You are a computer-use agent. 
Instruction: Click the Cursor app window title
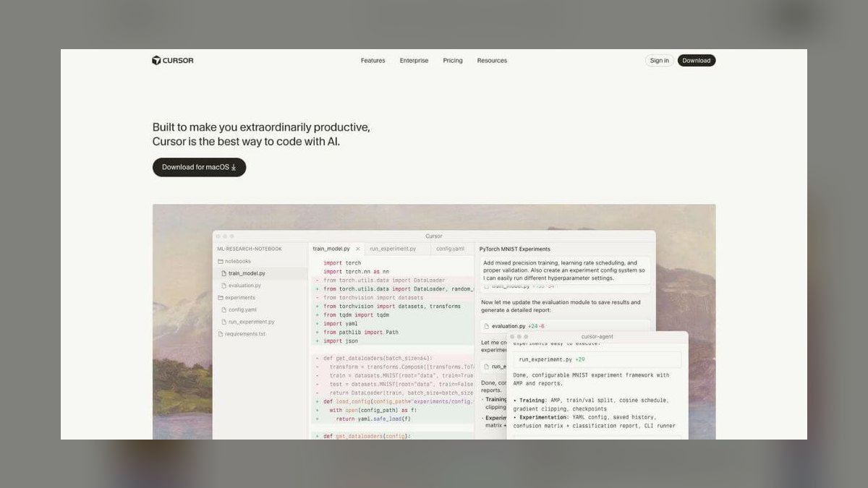[x=434, y=236]
